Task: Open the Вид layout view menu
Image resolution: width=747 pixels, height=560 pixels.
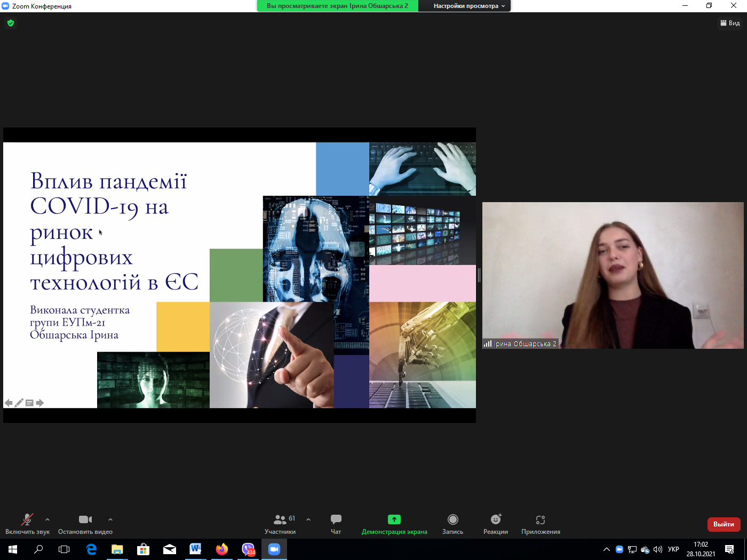Action: (730, 23)
